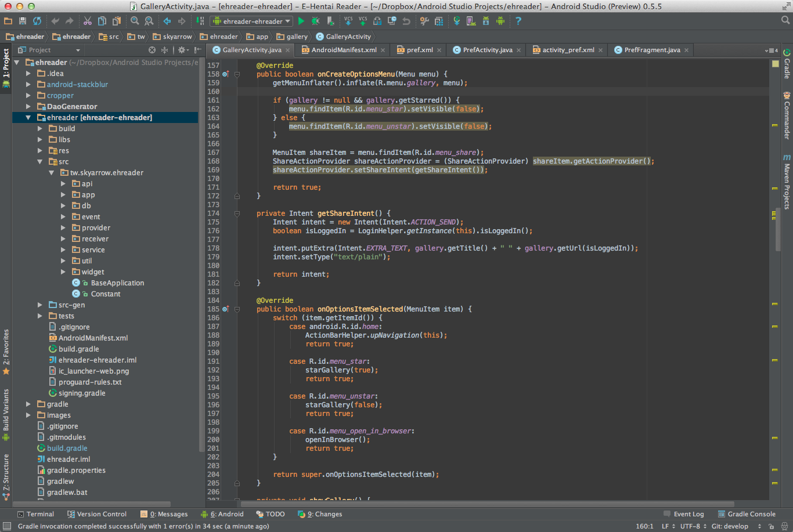Click the search magnifier in top-right corner
The height and width of the screenshot is (532, 793).
pyautogui.click(x=785, y=20)
